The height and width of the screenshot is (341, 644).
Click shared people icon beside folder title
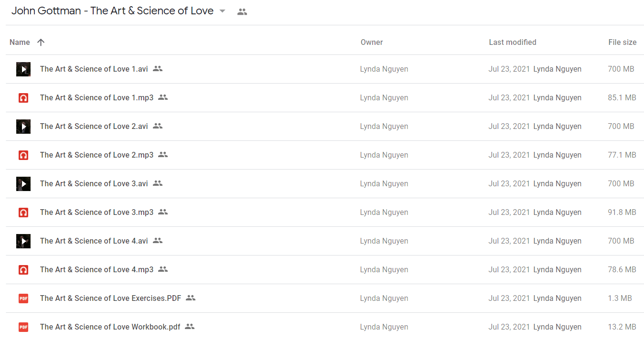point(242,12)
